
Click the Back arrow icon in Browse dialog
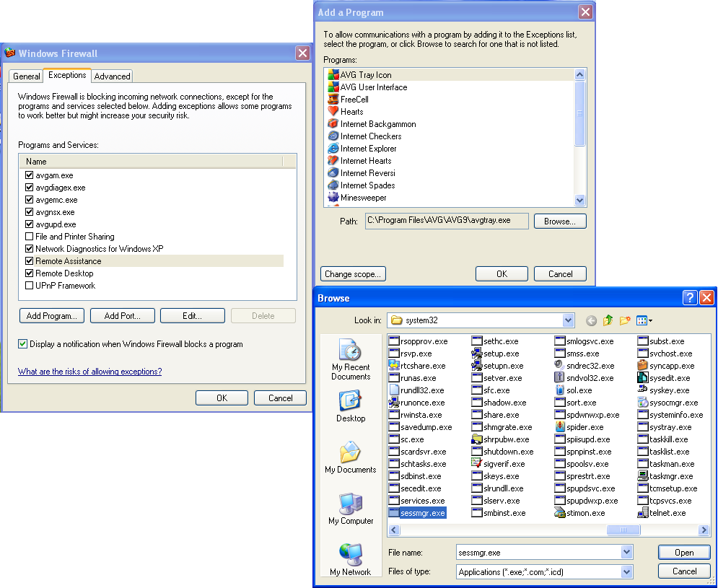(x=591, y=320)
